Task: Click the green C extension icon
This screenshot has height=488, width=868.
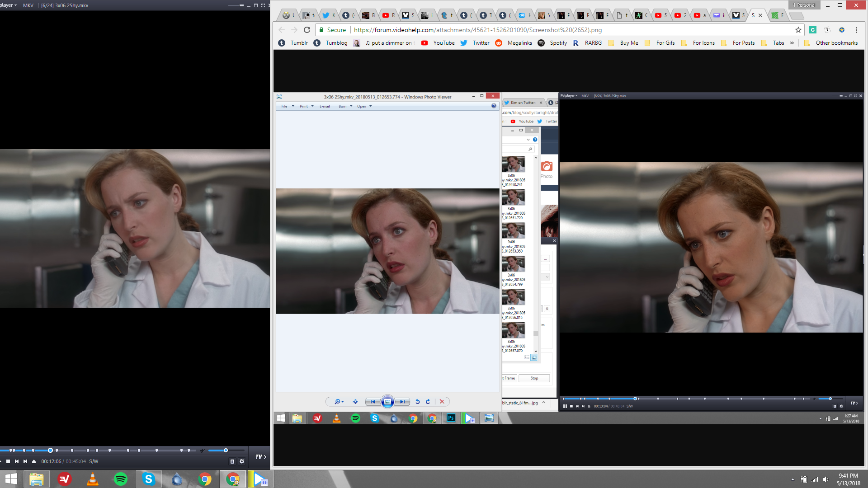Action: [x=813, y=30]
